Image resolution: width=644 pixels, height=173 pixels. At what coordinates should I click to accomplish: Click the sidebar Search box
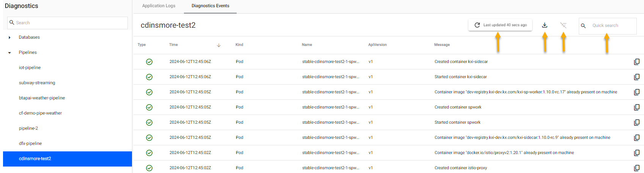[70, 23]
